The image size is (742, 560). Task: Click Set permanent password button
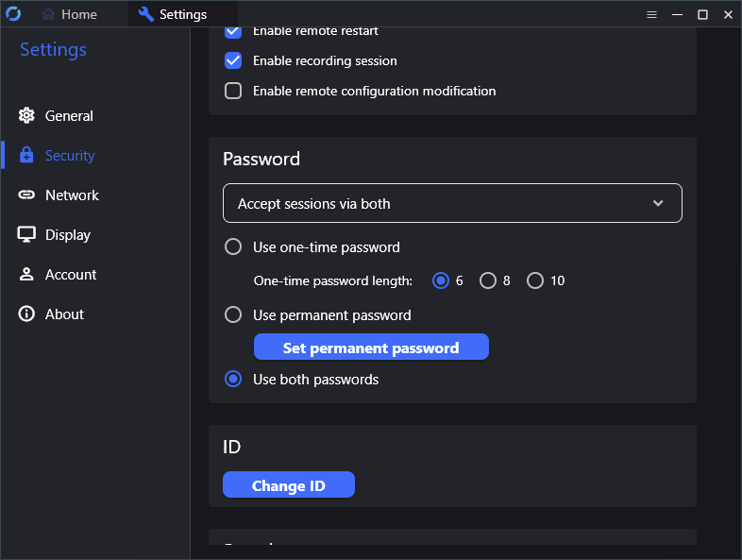tap(371, 348)
